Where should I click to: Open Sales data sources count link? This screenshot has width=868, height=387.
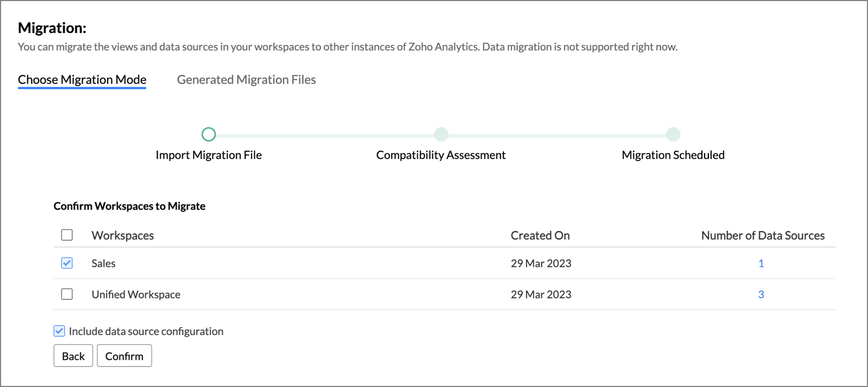click(x=761, y=263)
